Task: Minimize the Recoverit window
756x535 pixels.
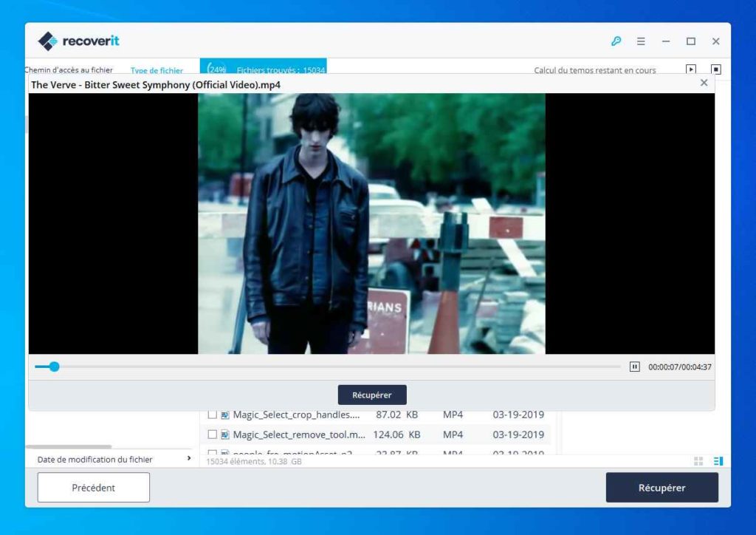Action: (x=666, y=41)
